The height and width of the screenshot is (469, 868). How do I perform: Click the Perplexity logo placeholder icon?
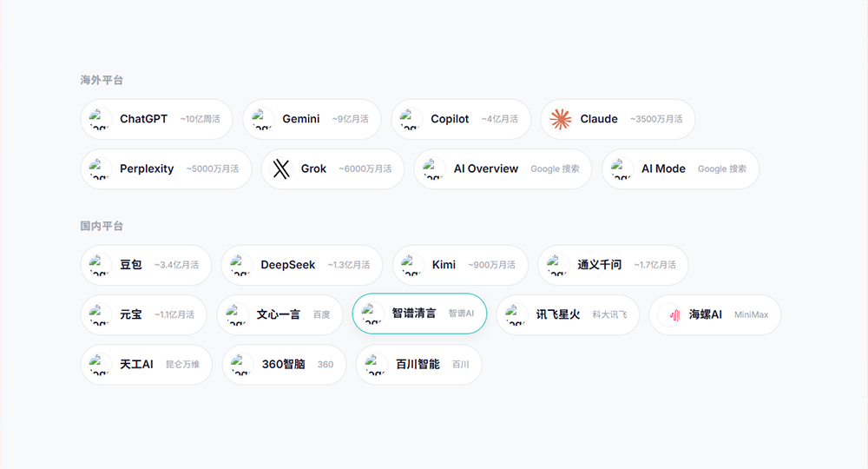click(x=100, y=168)
